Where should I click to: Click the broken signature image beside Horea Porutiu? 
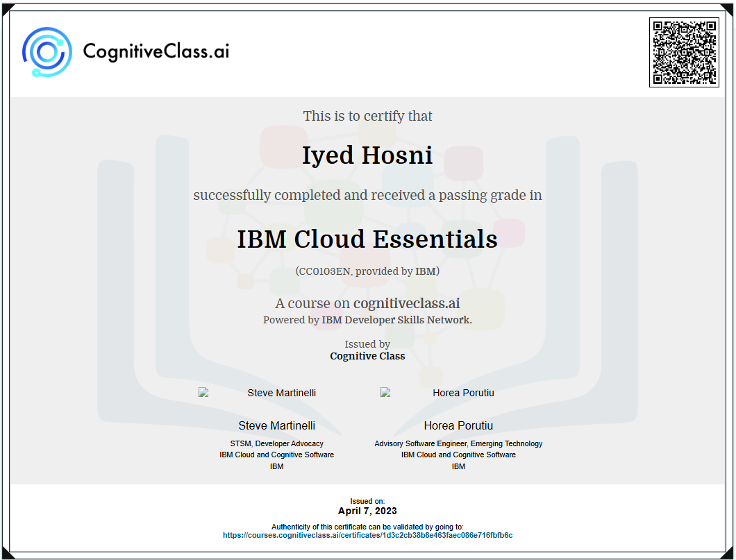click(385, 393)
